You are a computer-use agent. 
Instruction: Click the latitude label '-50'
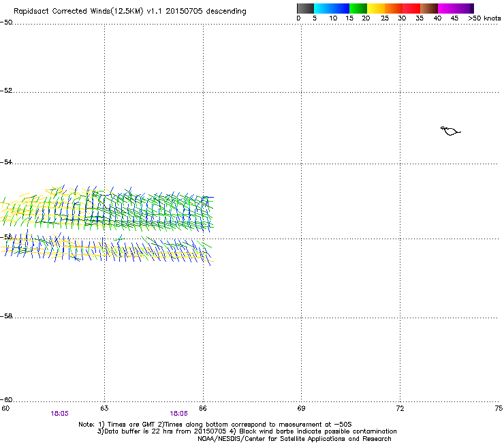tap(6, 22)
